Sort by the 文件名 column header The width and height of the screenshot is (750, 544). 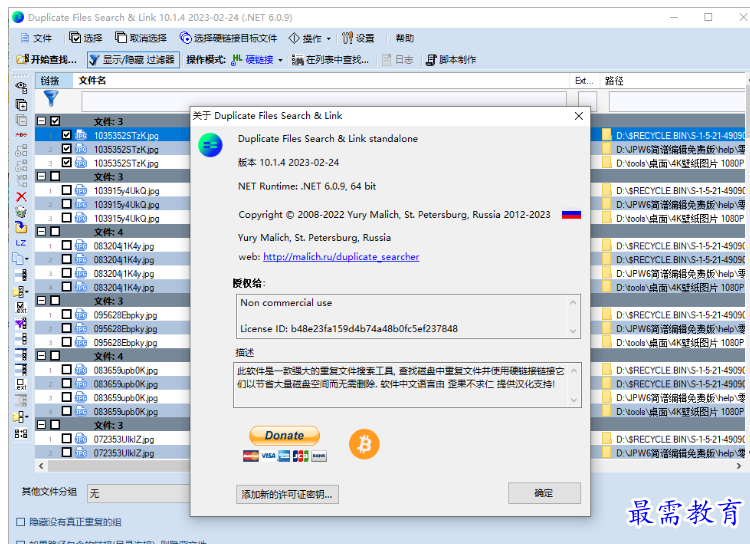pyautogui.click(x=320, y=80)
